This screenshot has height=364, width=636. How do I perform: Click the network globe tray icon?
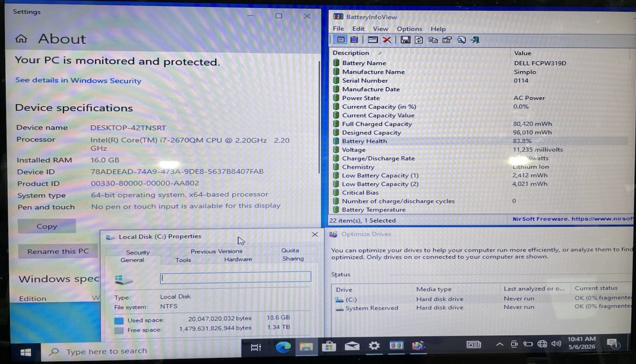pos(542,344)
